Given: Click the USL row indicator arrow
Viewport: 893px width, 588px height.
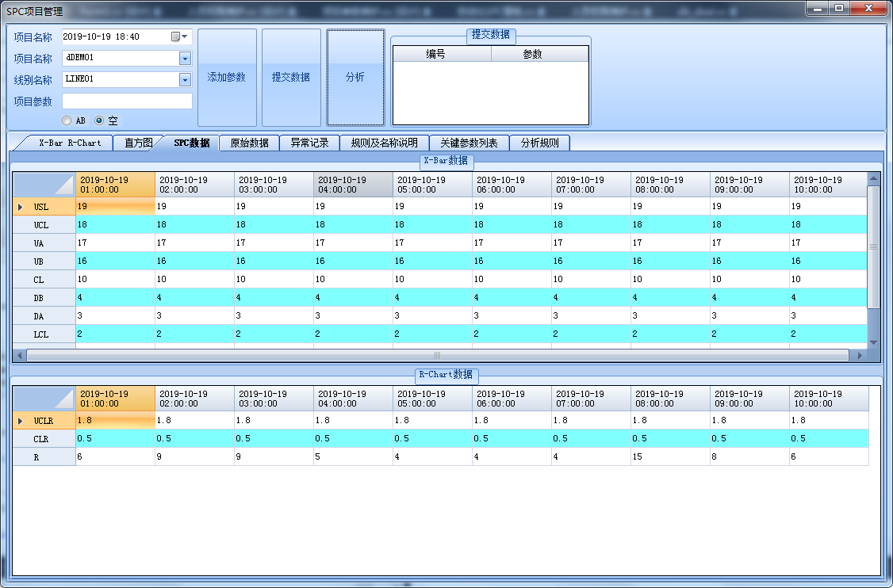Looking at the screenshot, I should click(20, 207).
